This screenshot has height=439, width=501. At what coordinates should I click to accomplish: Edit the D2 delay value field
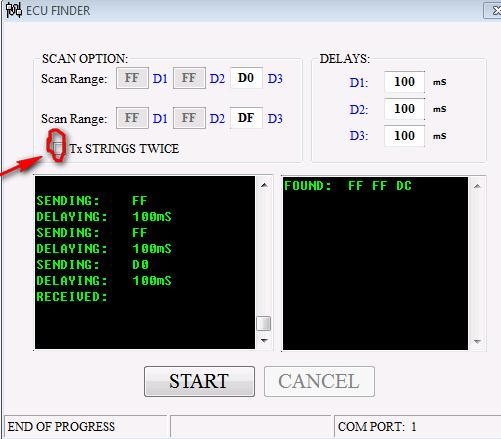click(404, 109)
